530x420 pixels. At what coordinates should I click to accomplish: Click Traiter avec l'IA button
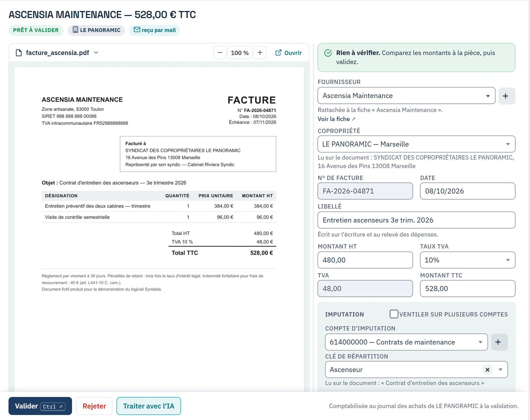pyautogui.click(x=149, y=406)
